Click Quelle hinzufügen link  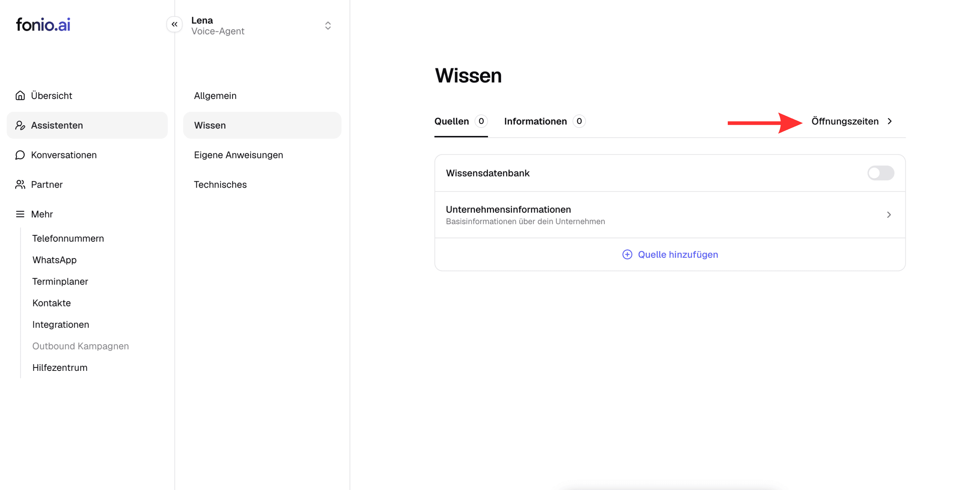click(x=670, y=254)
